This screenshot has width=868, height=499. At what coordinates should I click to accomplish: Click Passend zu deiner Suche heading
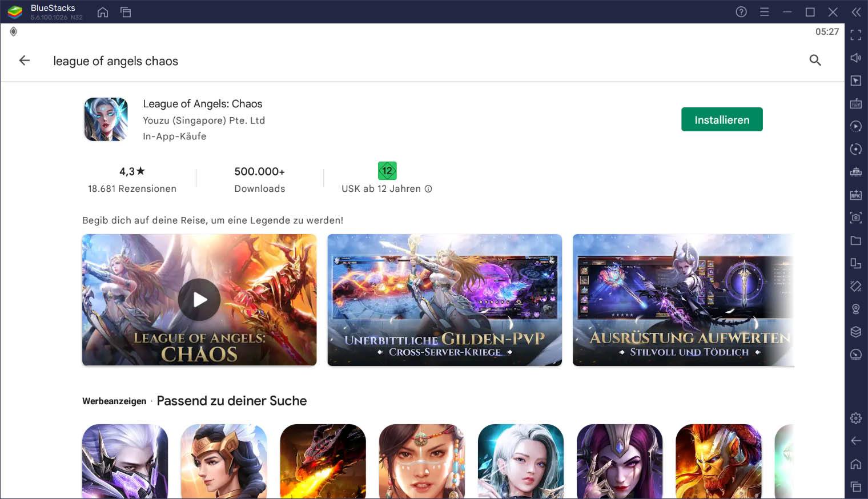pyautogui.click(x=232, y=401)
